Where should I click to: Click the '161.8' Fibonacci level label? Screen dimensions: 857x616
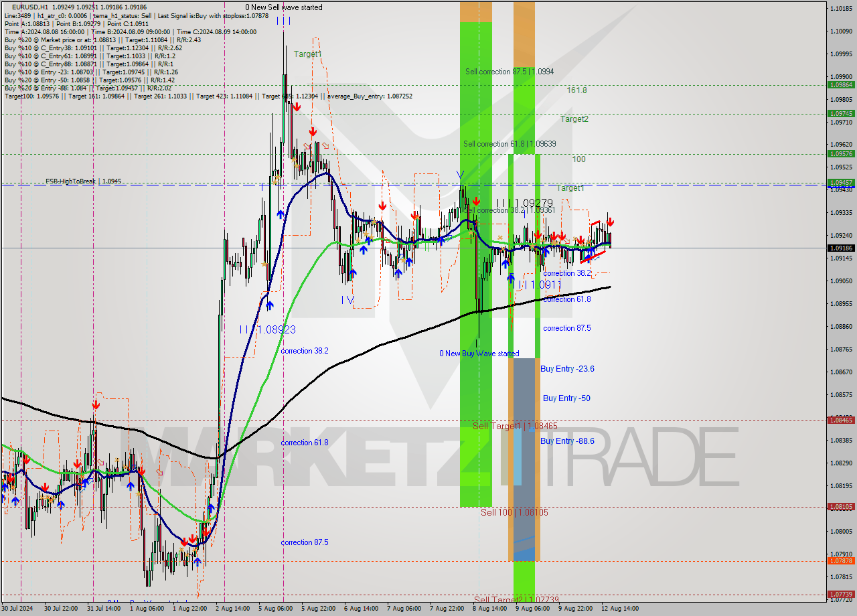(x=576, y=90)
